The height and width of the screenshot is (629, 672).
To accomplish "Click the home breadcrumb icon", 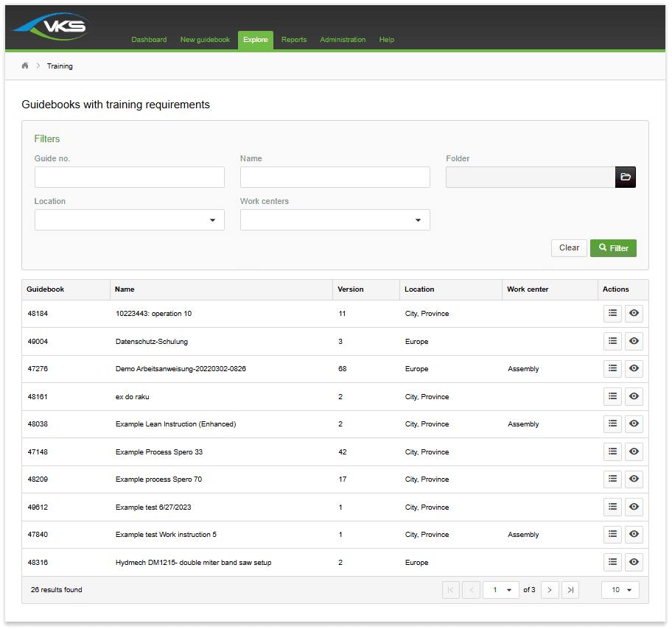I will (x=24, y=66).
